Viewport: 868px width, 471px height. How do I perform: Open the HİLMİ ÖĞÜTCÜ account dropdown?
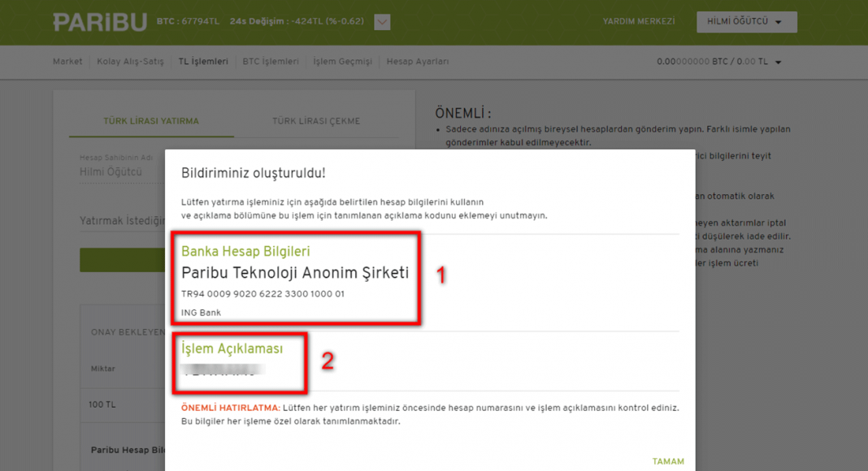pos(747,22)
